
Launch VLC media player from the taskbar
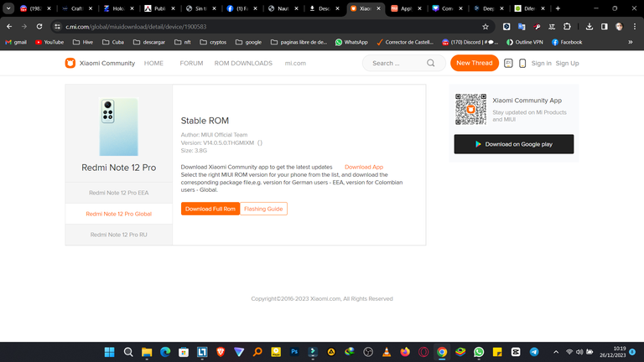tap(387, 352)
